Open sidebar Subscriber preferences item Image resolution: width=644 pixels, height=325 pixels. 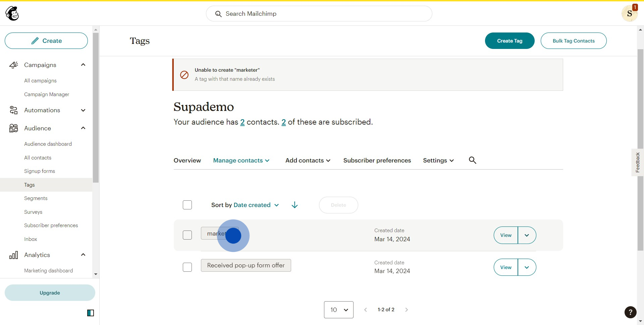(x=51, y=225)
